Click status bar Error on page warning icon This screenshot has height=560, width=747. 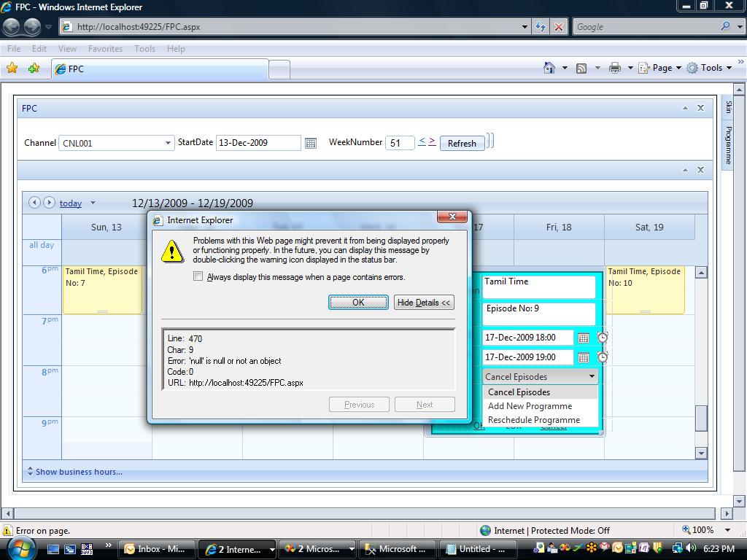(7, 531)
